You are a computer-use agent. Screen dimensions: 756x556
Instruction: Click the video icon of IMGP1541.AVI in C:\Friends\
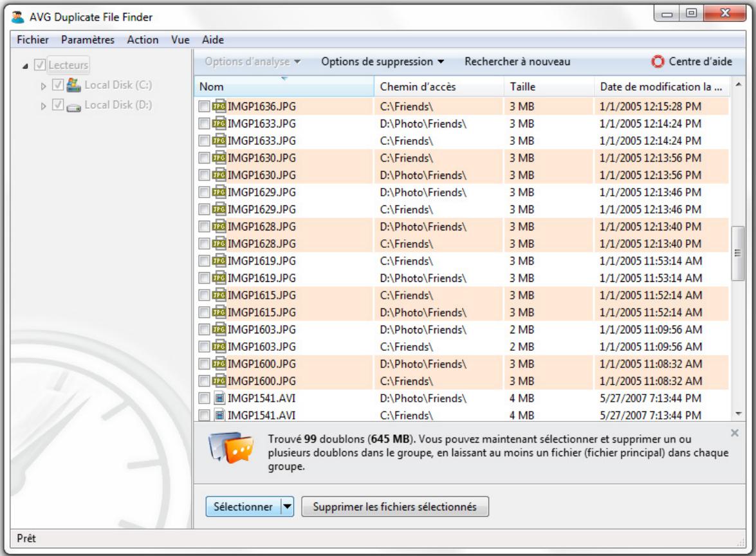pos(219,415)
